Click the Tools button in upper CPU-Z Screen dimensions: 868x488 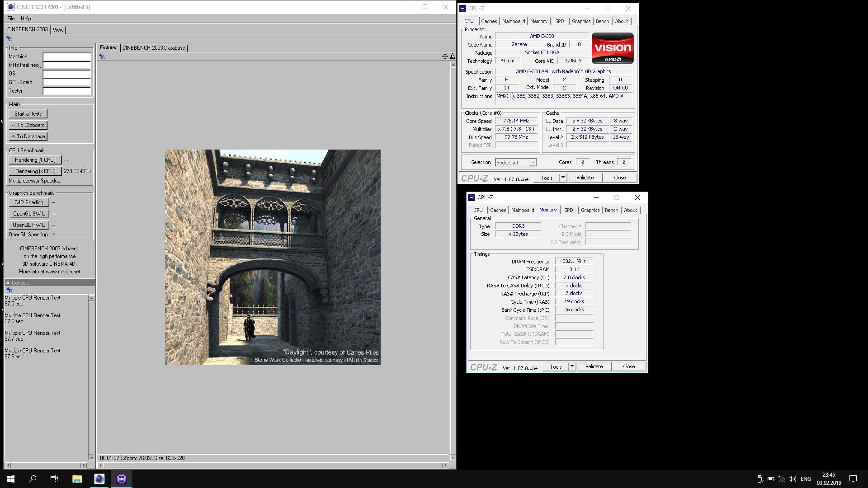point(547,178)
